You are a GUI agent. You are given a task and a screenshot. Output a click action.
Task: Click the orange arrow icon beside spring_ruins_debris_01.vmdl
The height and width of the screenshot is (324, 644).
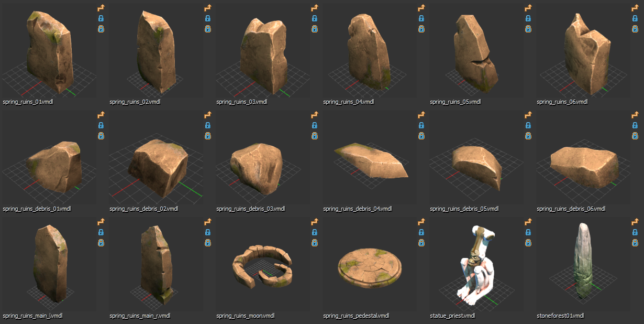coord(101,115)
